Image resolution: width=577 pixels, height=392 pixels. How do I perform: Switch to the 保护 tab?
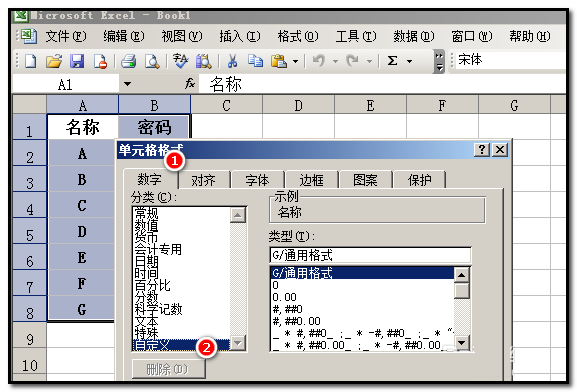pos(420,180)
